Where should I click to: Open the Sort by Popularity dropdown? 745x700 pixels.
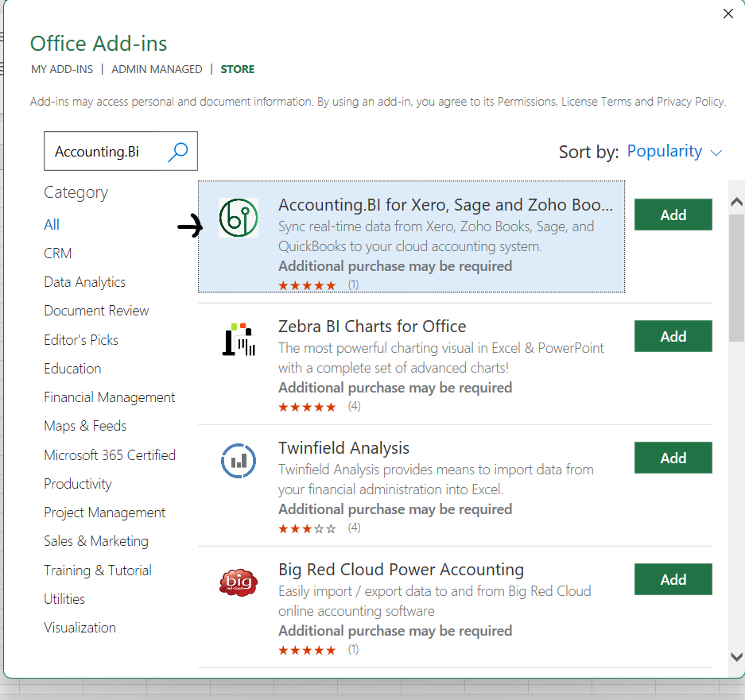click(x=675, y=152)
